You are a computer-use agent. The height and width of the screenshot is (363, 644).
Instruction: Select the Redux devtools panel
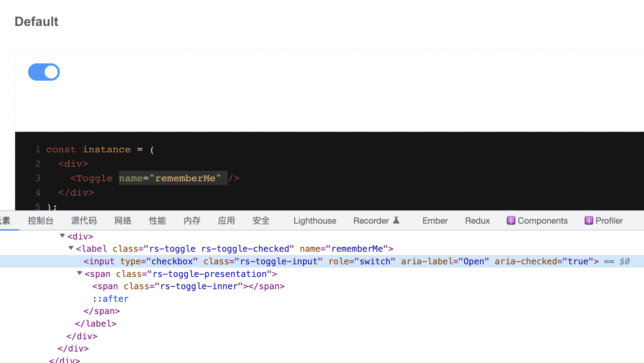(477, 220)
